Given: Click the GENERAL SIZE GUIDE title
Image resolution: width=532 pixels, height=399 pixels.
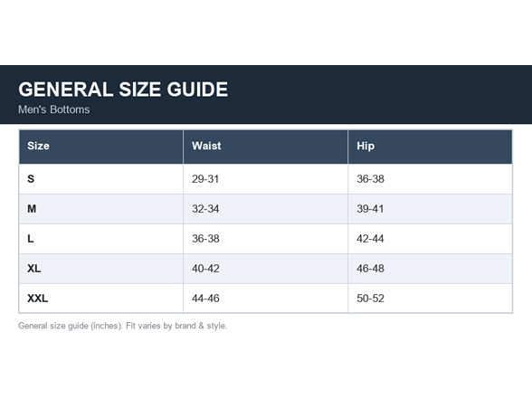Looking at the screenshot, I should (x=123, y=90).
